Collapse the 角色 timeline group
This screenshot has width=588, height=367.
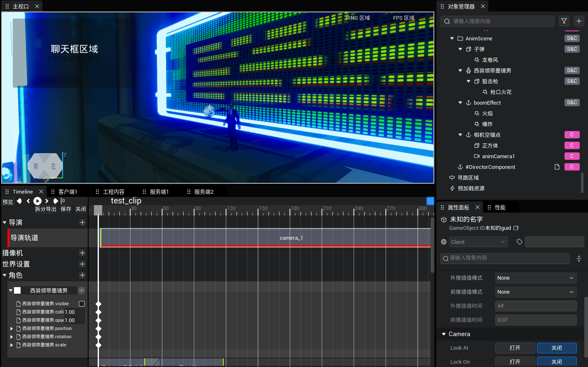[x=5, y=275]
